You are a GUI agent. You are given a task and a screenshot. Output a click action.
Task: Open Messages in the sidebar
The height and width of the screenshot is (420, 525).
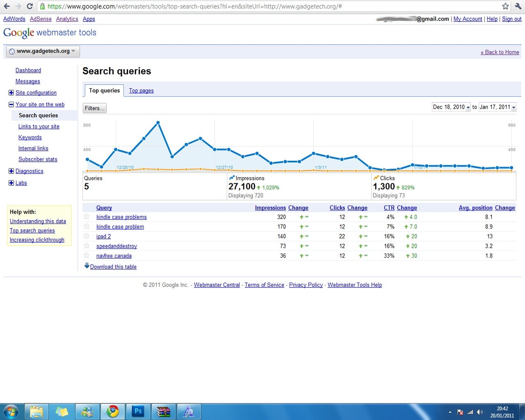click(x=28, y=82)
